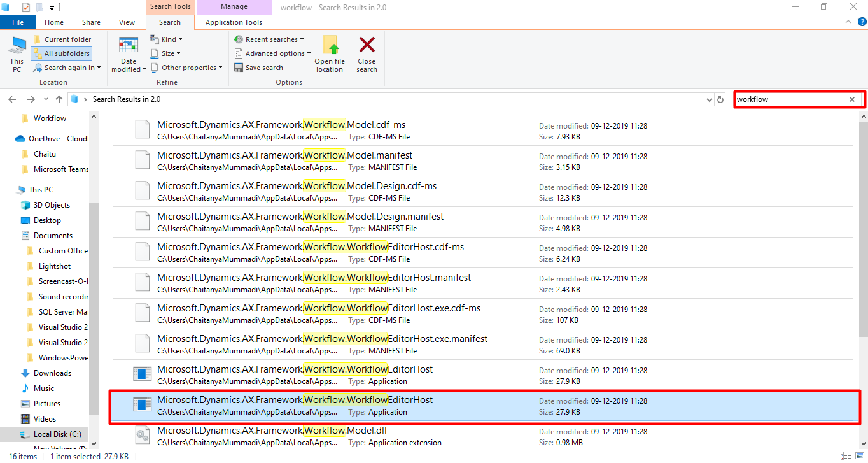Open the Size filter dropdown

[165, 53]
